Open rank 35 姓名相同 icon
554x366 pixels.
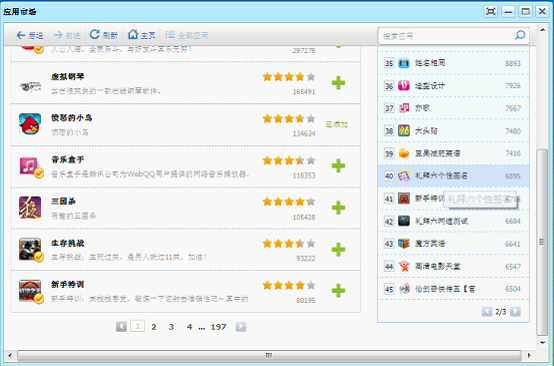click(404, 63)
